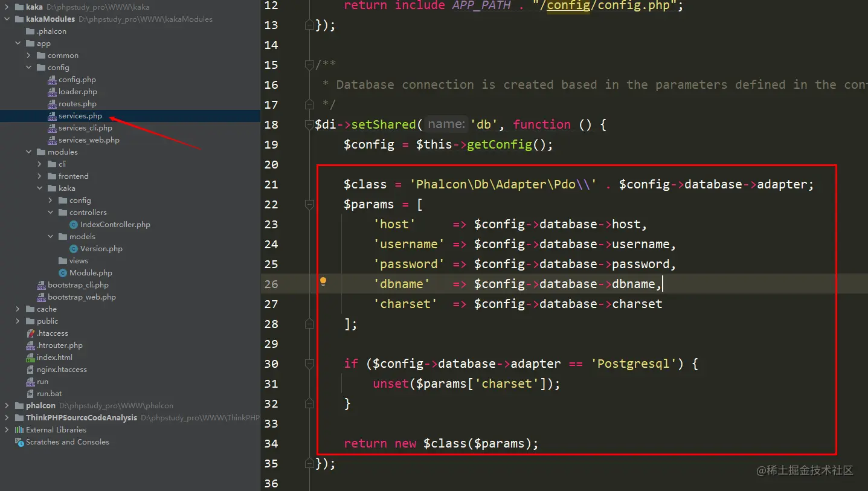Click the config.php PHP file icon

coord(53,80)
